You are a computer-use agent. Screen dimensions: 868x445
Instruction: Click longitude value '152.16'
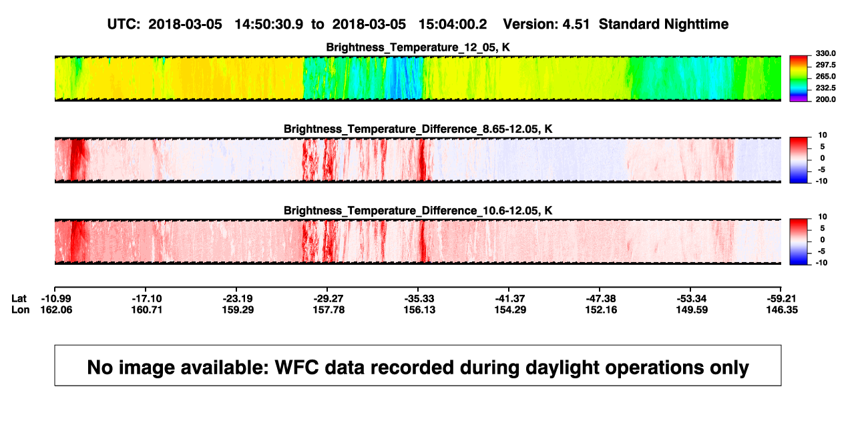point(602,310)
